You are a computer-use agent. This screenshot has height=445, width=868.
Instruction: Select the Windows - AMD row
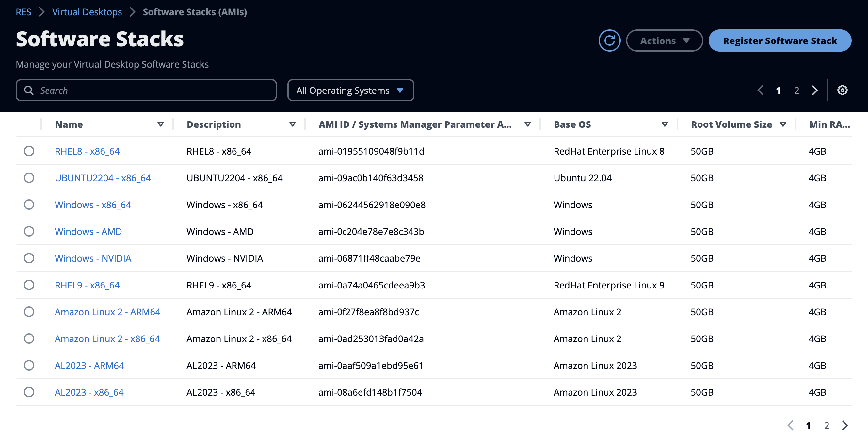(29, 231)
